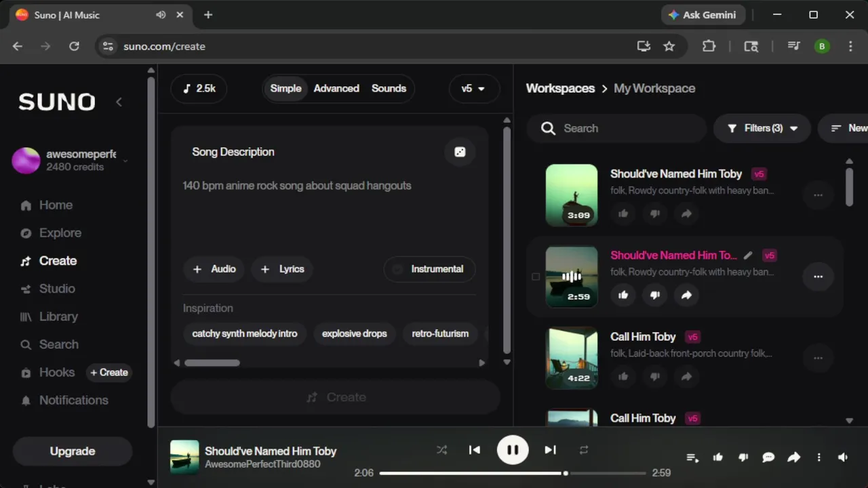
Task: Open comments from the player bar
Action: (x=768, y=457)
